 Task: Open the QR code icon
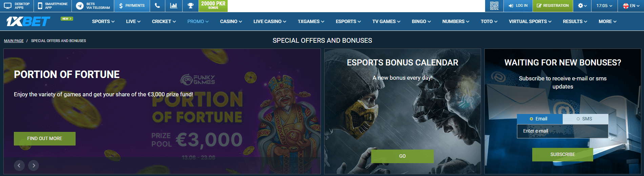494,6
